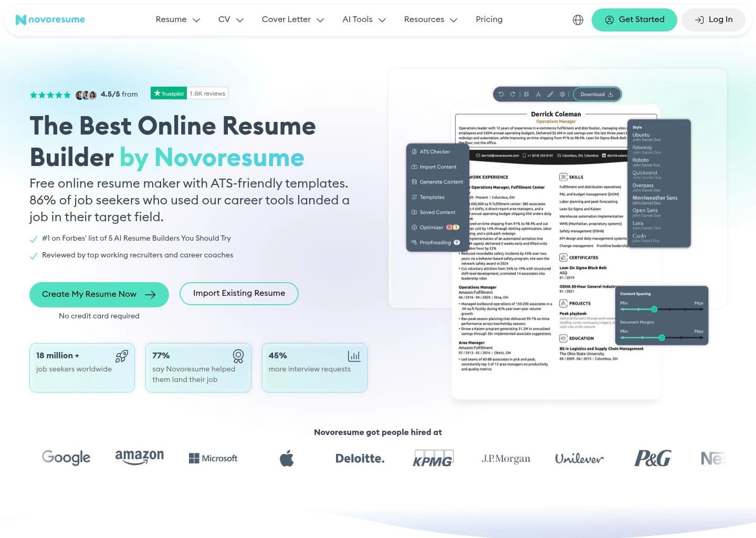The image size is (756, 538).
Task: Click the "No credit card required" text
Action: click(99, 316)
